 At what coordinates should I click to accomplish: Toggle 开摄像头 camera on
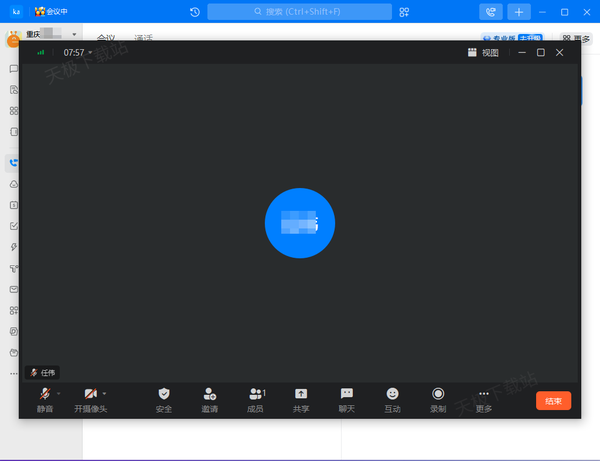[x=90, y=394]
